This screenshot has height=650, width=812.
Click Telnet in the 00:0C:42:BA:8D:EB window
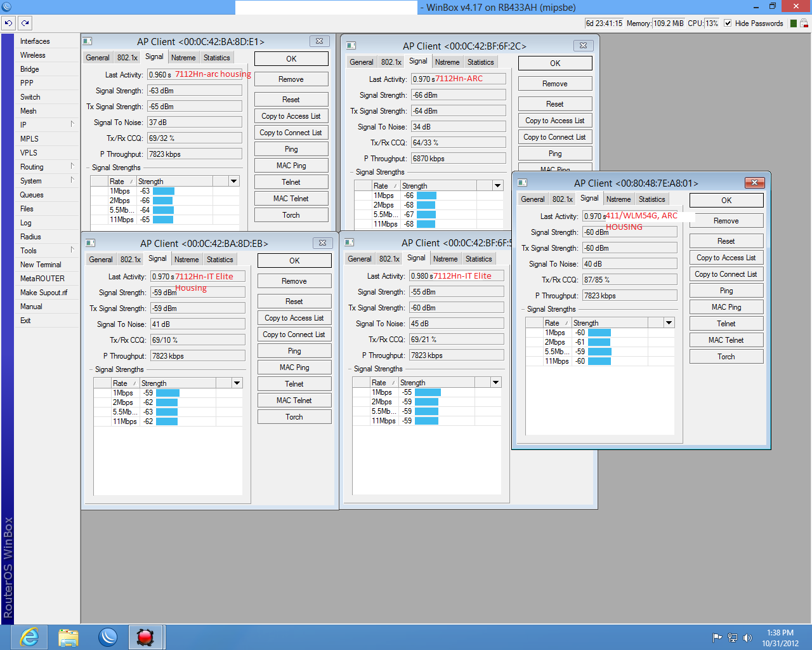(294, 384)
